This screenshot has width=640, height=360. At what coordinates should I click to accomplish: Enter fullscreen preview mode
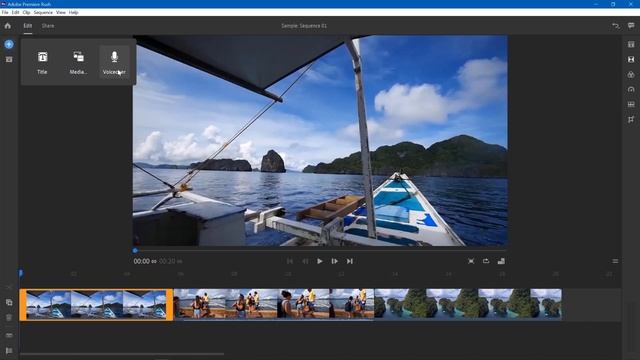[471, 261]
